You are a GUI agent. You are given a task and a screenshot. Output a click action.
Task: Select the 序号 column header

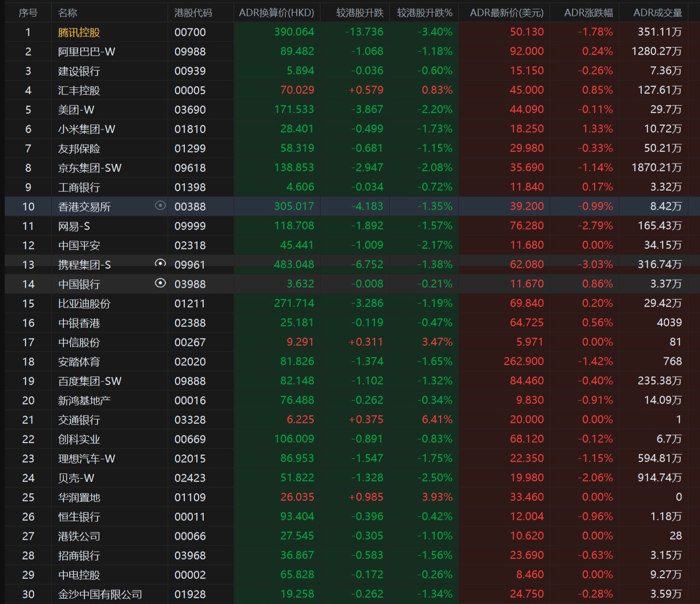point(28,13)
